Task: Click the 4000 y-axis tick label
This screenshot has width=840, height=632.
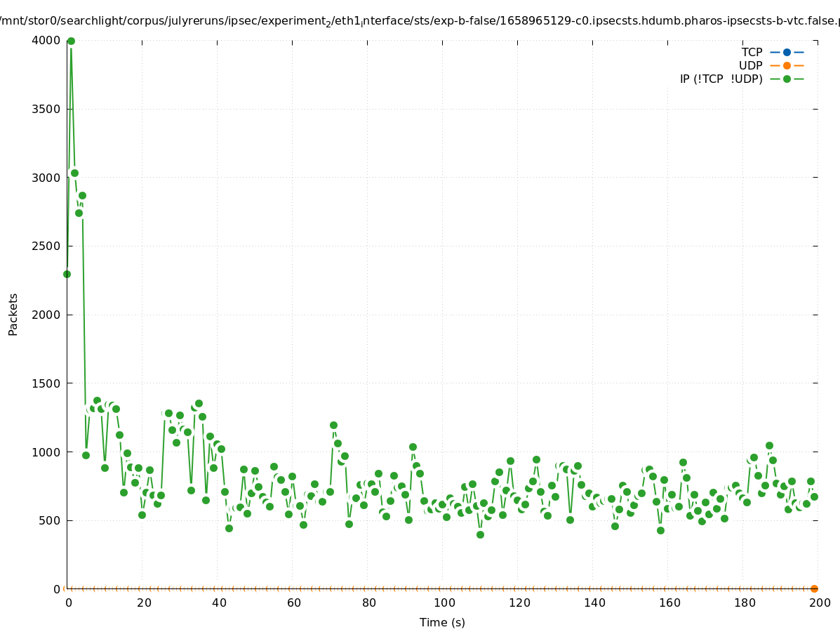Action: click(x=46, y=41)
